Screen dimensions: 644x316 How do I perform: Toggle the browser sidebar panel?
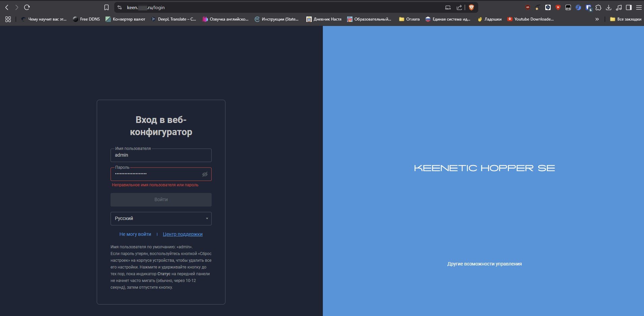[629, 7]
